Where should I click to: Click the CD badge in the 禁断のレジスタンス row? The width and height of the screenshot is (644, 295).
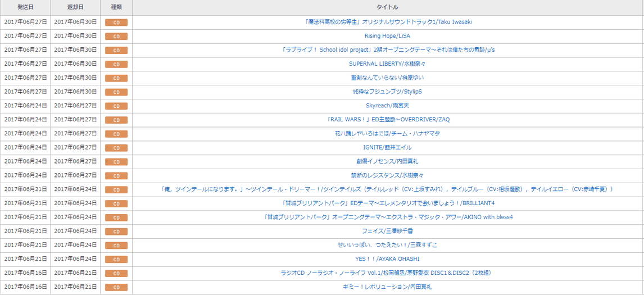[x=116, y=175]
